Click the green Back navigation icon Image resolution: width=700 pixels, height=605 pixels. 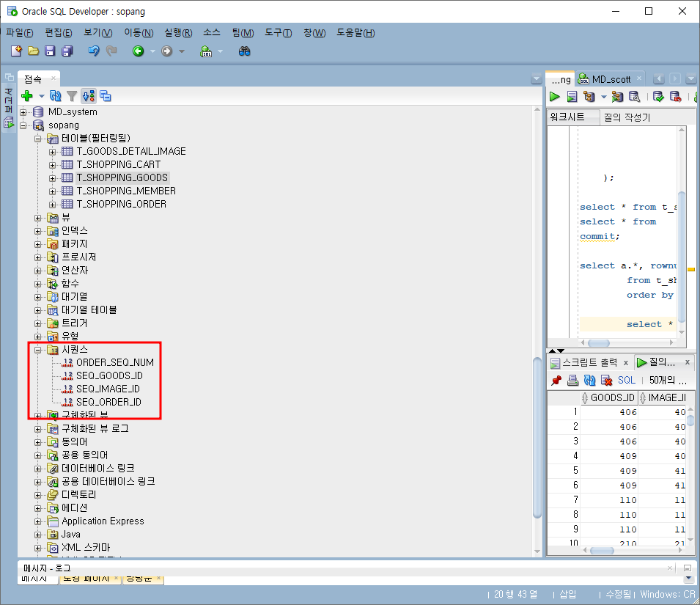coord(139,51)
